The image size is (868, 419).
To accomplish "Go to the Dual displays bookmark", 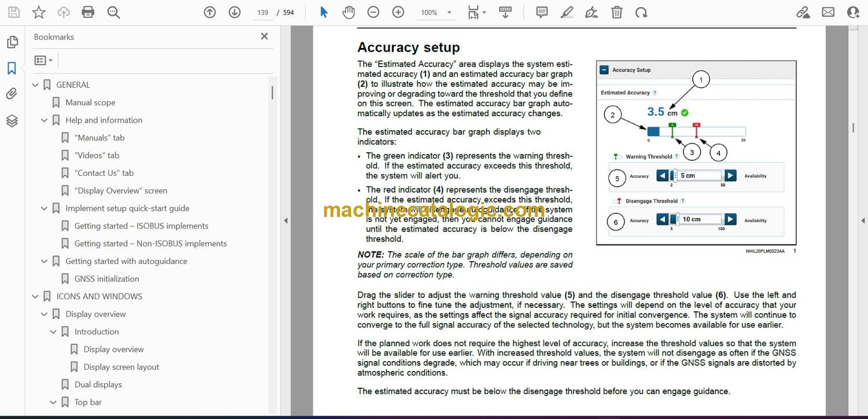I will [98, 384].
